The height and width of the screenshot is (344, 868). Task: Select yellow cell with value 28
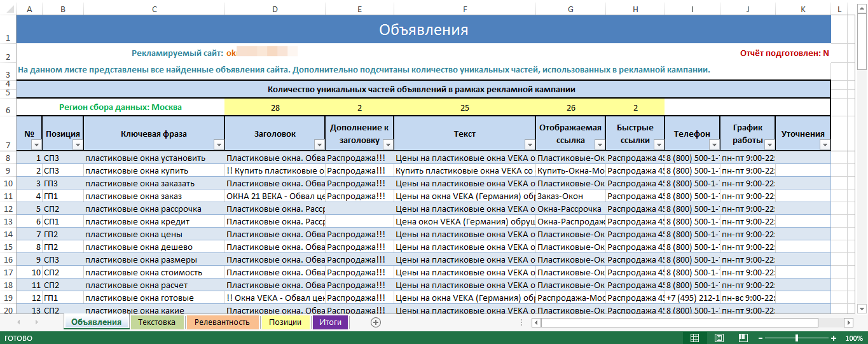tap(275, 107)
